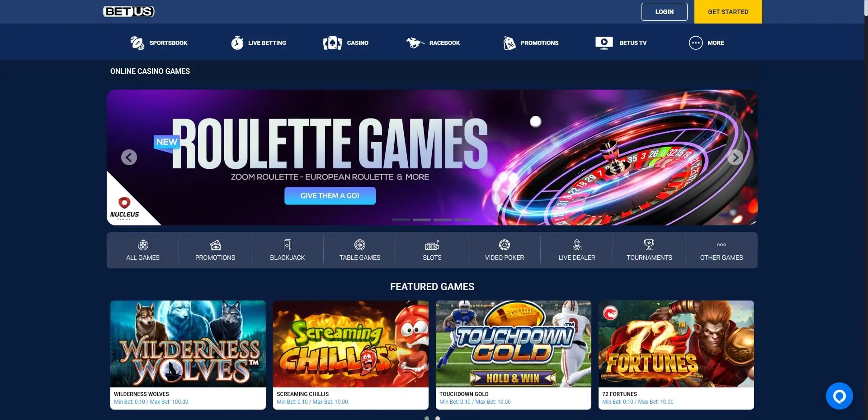Click the BetUS TV monitor icon
This screenshot has height=420, width=868.
click(604, 43)
